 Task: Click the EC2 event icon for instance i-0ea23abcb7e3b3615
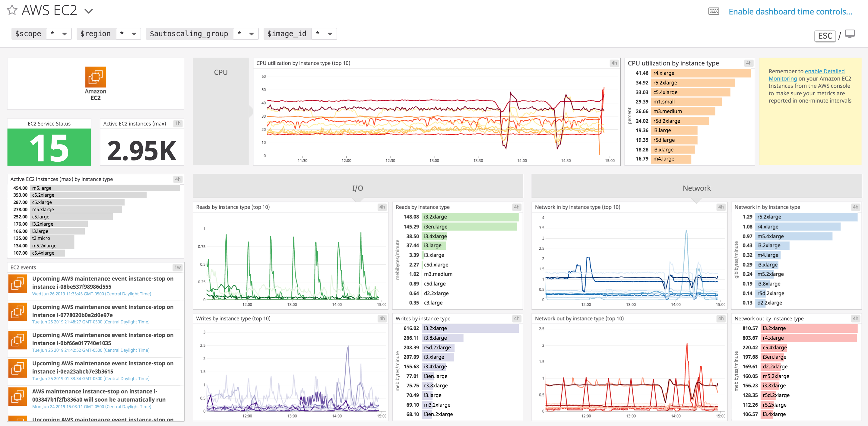tap(17, 368)
